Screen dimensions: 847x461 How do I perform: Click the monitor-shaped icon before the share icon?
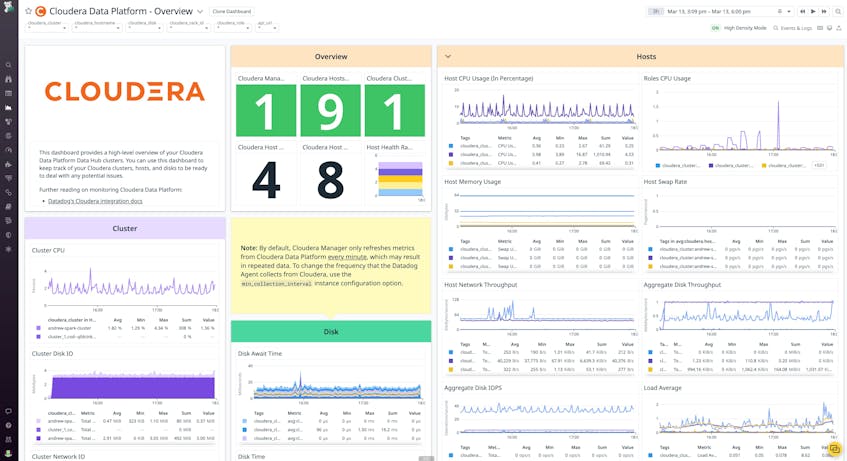point(830,28)
